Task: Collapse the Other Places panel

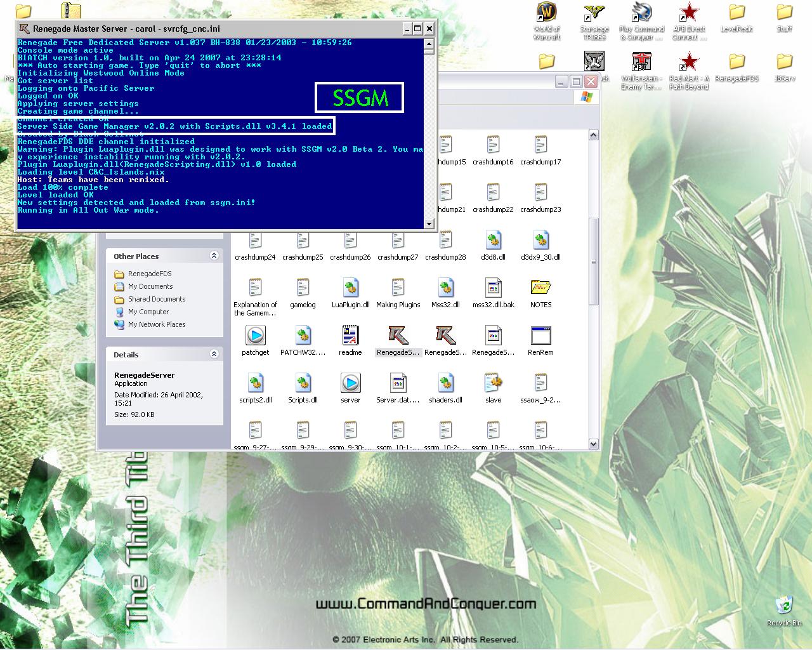Action: click(x=214, y=256)
